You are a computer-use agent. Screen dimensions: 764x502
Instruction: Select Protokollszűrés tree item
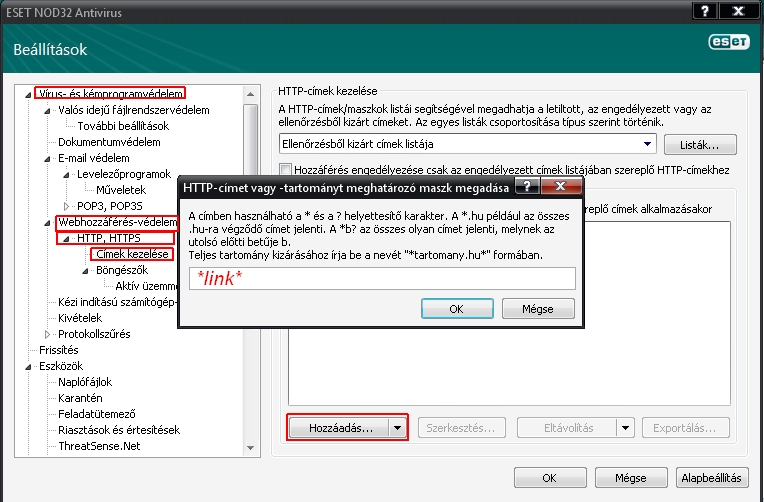[x=94, y=334]
